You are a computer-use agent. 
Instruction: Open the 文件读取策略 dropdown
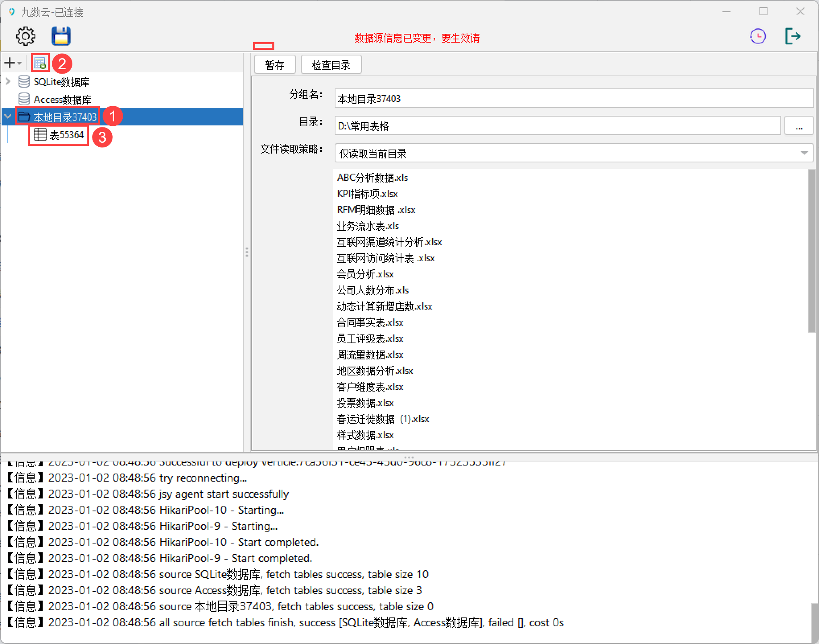click(804, 153)
